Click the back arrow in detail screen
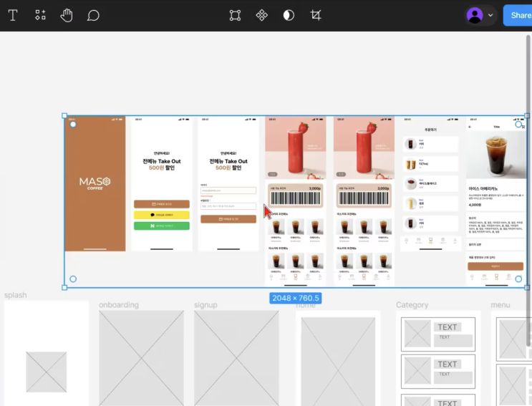The width and height of the screenshot is (532, 406). [x=470, y=127]
